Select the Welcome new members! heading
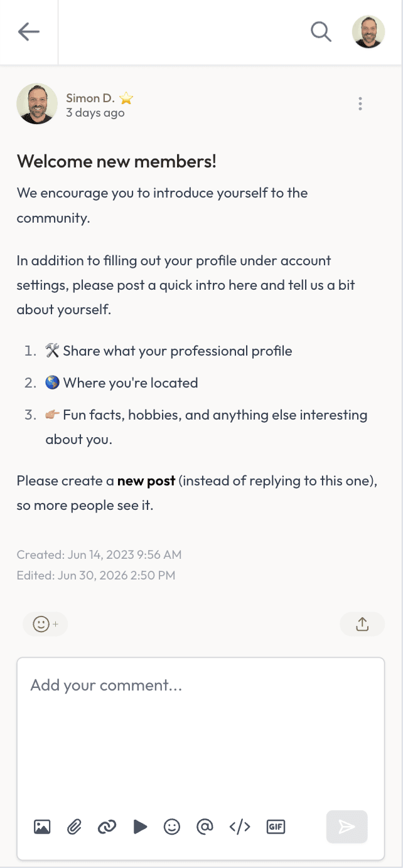Viewport: 403px width, 868px height. 117,161
